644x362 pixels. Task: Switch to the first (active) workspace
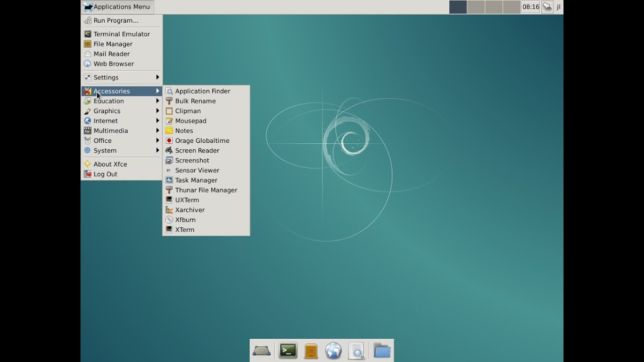click(458, 7)
